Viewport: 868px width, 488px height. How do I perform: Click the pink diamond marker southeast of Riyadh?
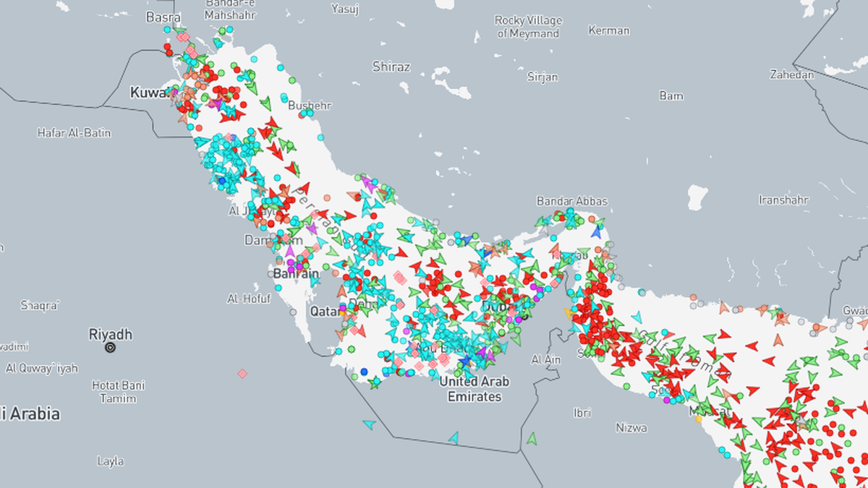tap(242, 374)
